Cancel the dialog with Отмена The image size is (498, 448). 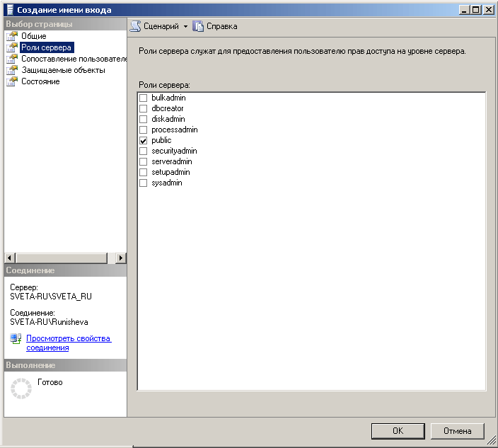457,430
